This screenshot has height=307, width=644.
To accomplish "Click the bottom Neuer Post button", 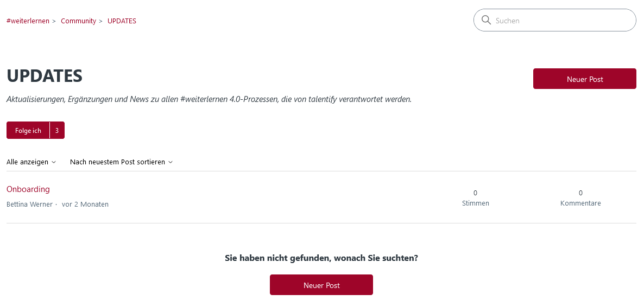I will tap(321, 285).
